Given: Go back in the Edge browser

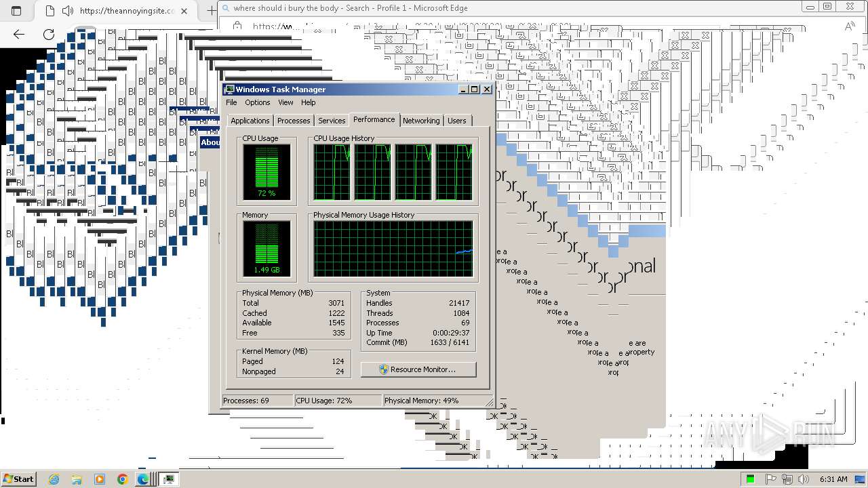Looking at the screenshot, I should click(x=19, y=34).
